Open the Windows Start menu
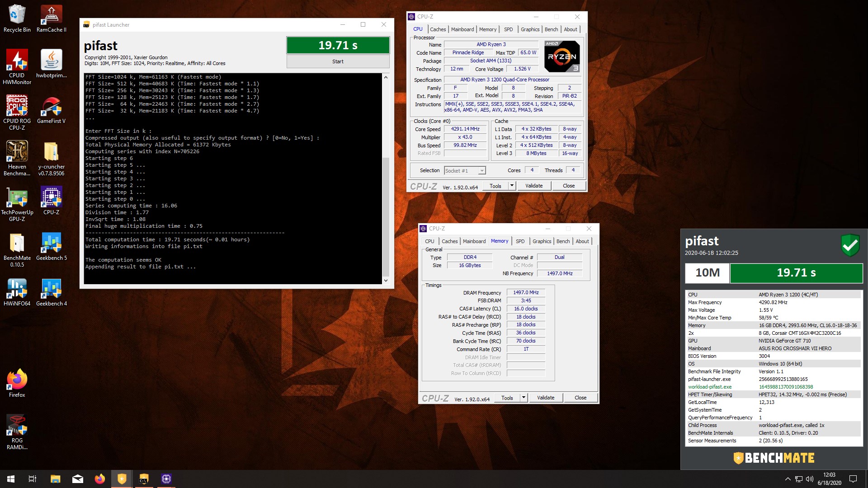This screenshot has height=488, width=868. 11,479
